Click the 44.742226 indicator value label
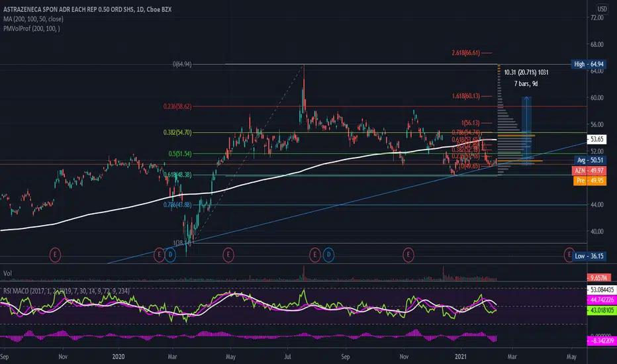 click(602, 300)
